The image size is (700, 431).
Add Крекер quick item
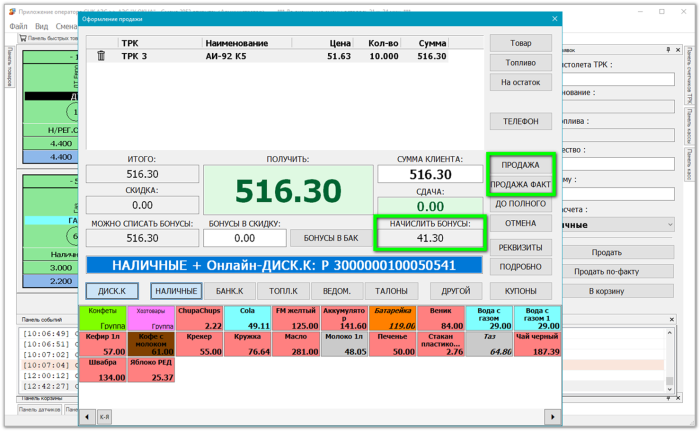coord(199,344)
